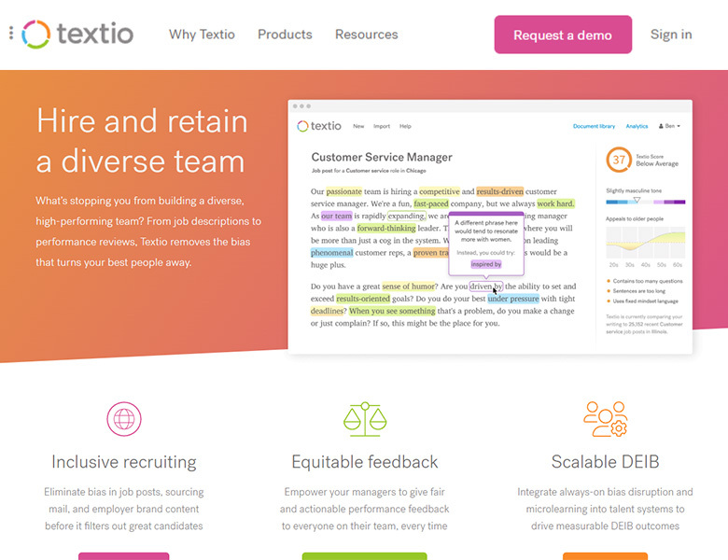The image size is (728, 560).
Task: Click the 'Inclusive recruiting' heading
Action: (124, 462)
